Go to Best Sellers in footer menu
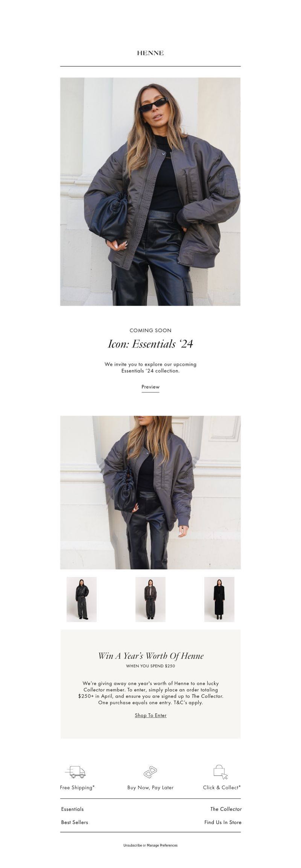 (x=74, y=822)
